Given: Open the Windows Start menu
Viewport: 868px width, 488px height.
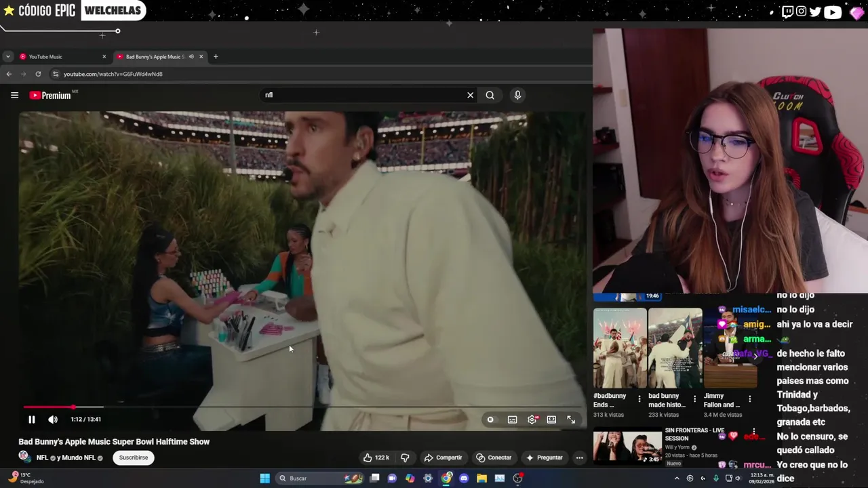Looking at the screenshot, I should coord(264,479).
